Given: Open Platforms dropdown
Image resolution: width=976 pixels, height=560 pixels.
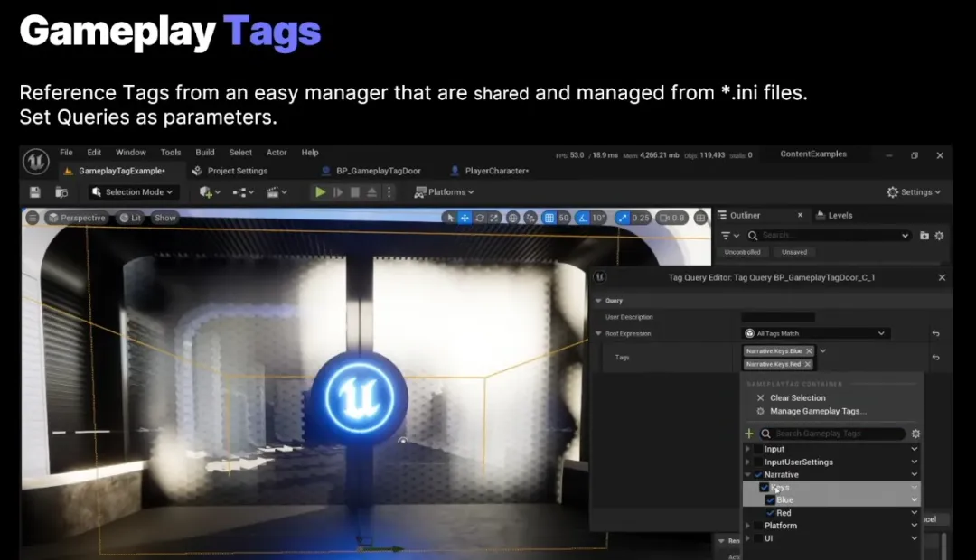Looking at the screenshot, I should pos(445,192).
